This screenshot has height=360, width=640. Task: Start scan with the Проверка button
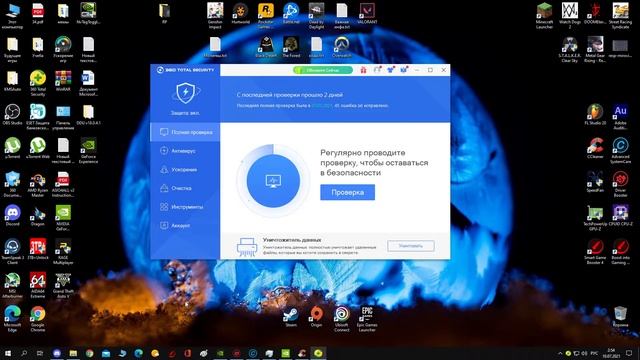347,192
